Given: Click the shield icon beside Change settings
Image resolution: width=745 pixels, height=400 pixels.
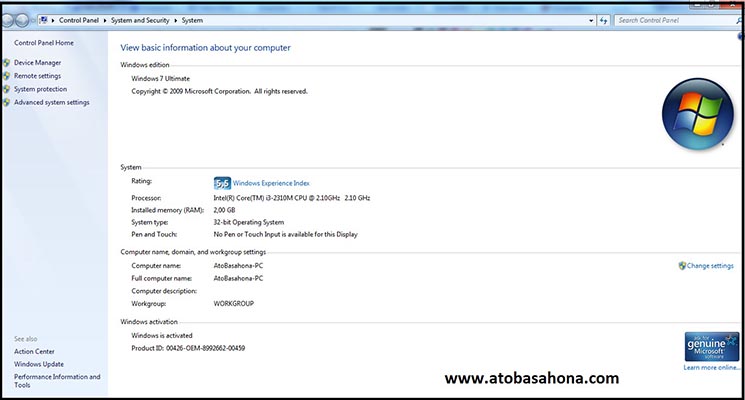Looking at the screenshot, I should (682, 266).
